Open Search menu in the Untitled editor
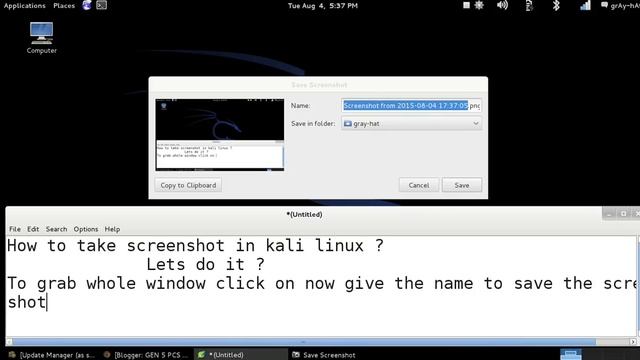Screen dimensions: 640x360 coord(56,229)
